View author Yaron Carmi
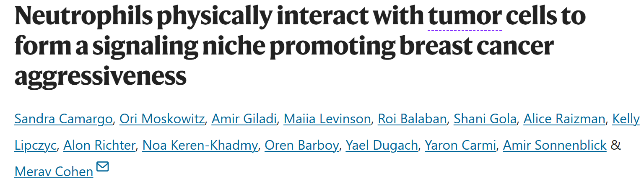Screen dimensions: 644x187 coord(460,145)
